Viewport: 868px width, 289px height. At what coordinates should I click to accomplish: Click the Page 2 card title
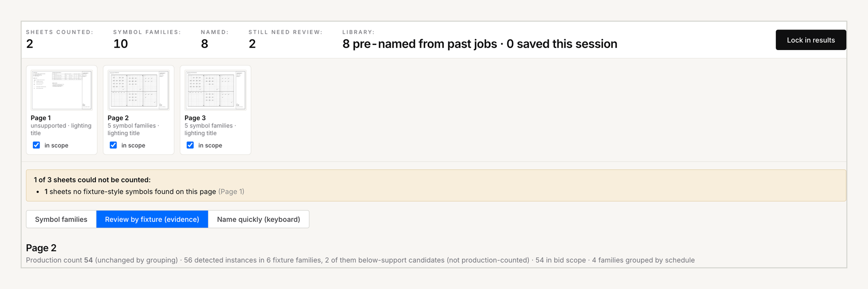tap(118, 118)
